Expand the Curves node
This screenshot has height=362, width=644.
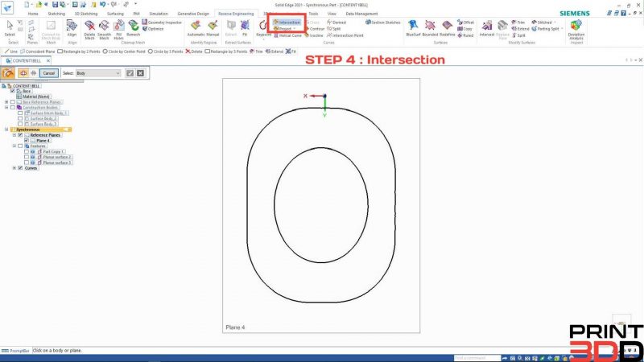coord(14,168)
